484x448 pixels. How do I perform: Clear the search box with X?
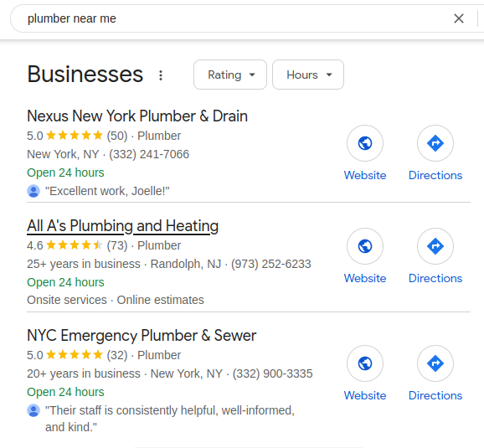(459, 18)
